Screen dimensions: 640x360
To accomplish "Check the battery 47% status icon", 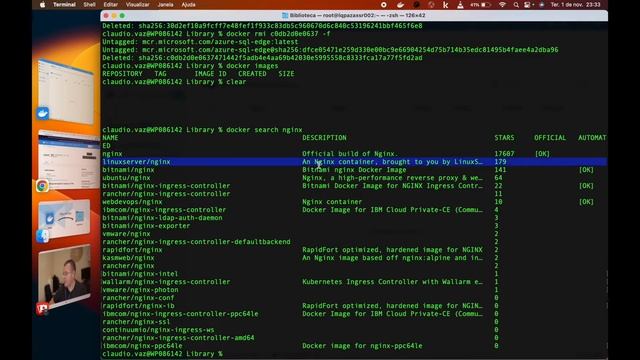I will pyautogui.click(x=480, y=5).
